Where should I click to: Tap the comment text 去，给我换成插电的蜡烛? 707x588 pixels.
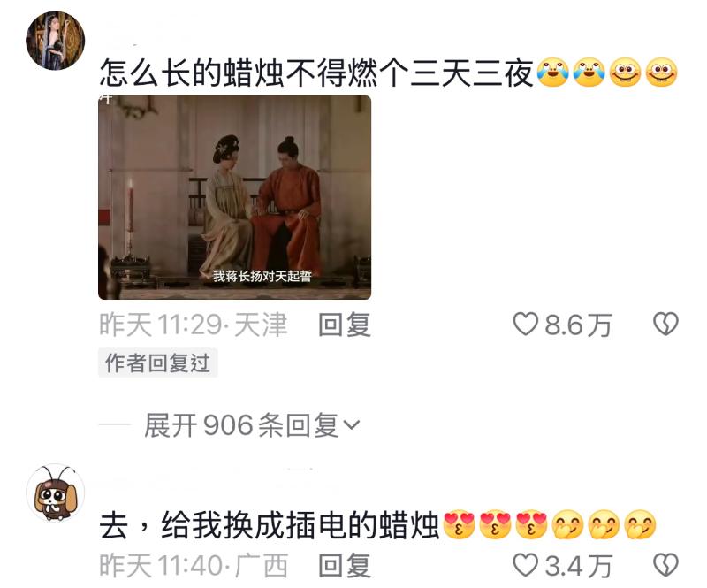point(270,525)
